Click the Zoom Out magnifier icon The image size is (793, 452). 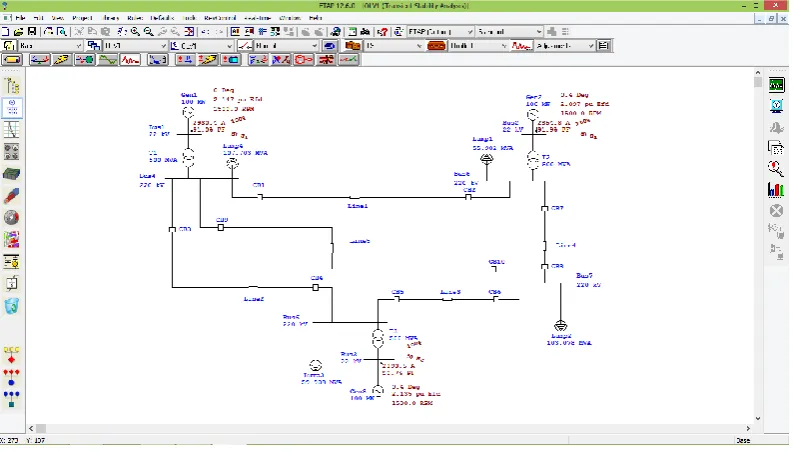pyautogui.click(x=149, y=32)
